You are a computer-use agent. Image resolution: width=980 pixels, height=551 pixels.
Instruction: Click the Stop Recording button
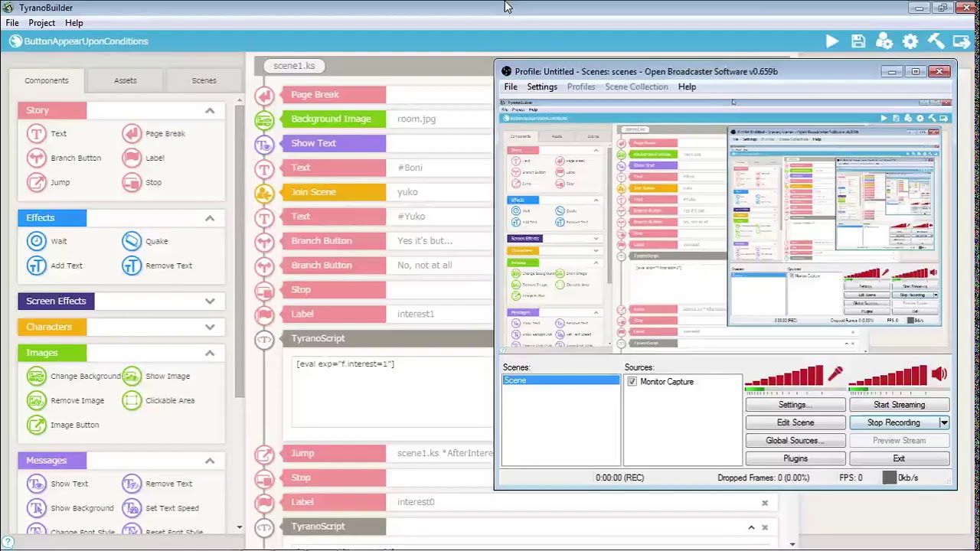pos(893,423)
